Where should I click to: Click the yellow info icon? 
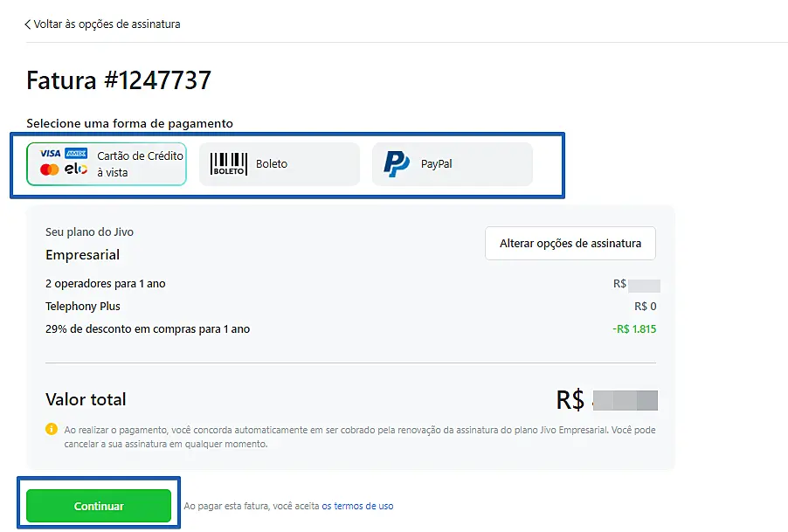[x=52, y=429]
